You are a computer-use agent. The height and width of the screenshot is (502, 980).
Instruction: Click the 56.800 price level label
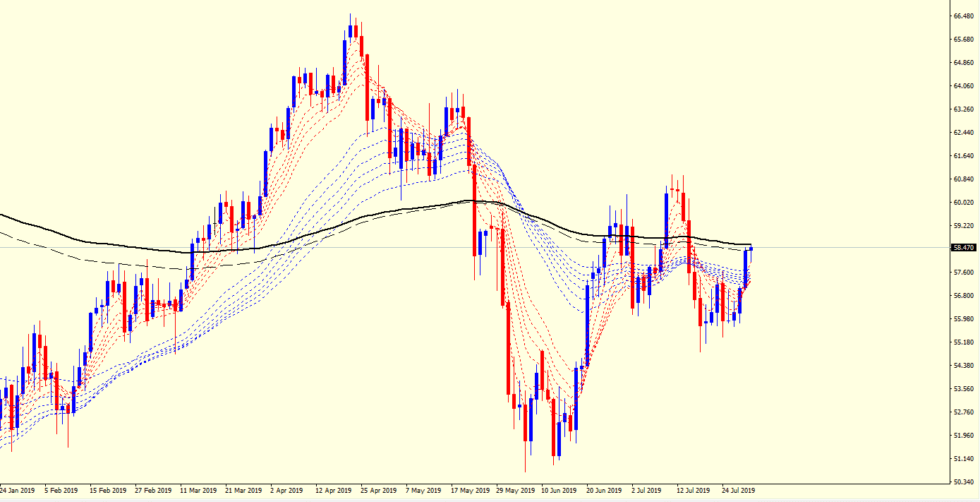coord(964,296)
